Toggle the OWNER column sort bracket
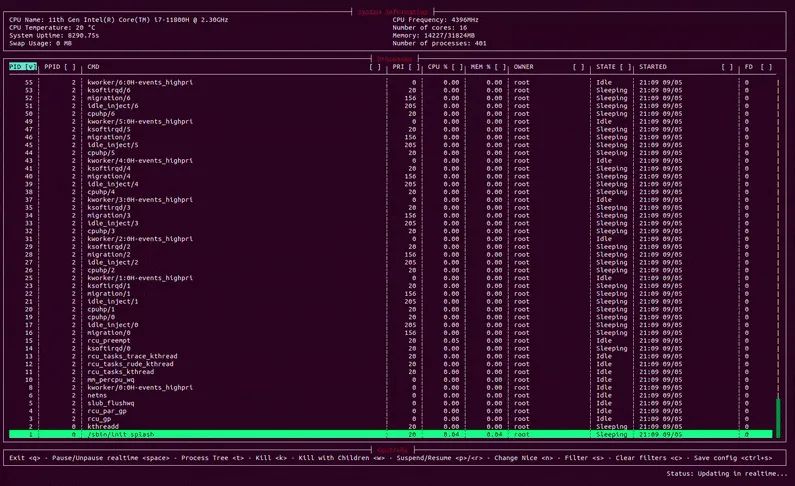Screen dimensions: 795x486 coord(579,67)
